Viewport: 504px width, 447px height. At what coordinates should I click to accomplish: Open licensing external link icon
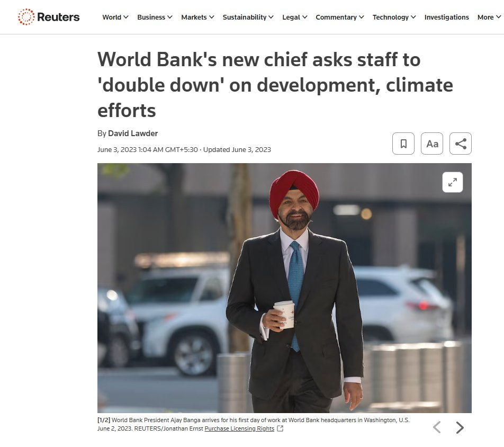click(280, 428)
